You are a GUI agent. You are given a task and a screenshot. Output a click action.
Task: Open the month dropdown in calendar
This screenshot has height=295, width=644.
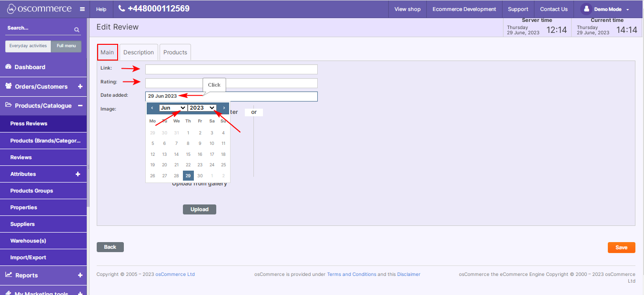[x=173, y=108]
